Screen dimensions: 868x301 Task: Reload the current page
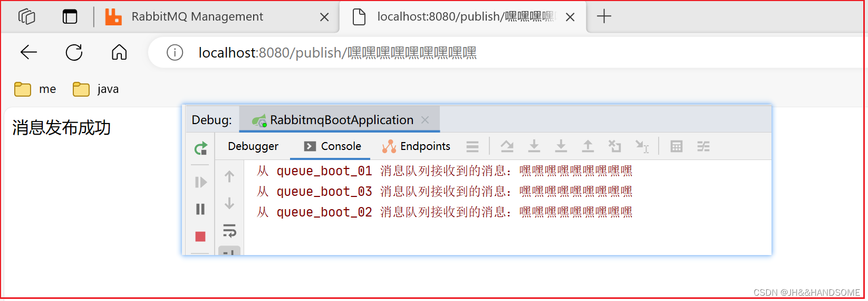pyautogui.click(x=74, y=52)
